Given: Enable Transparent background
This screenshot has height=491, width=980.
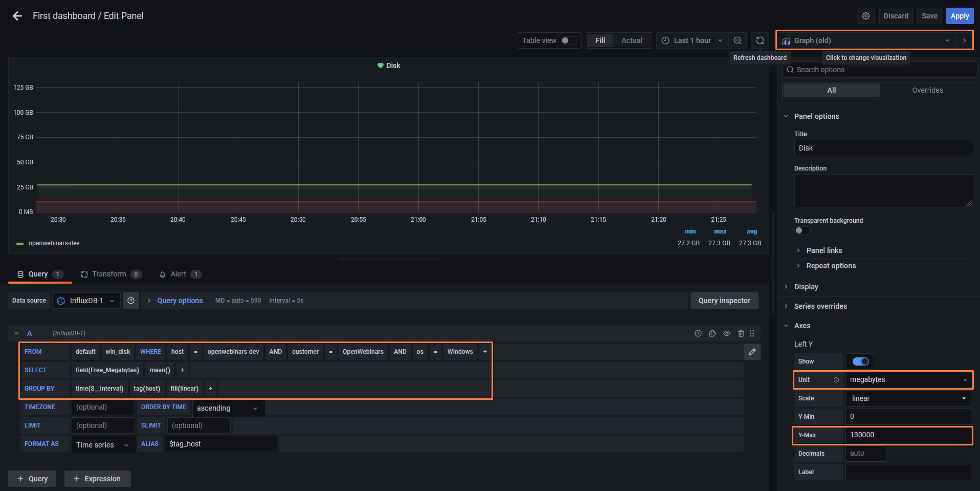Looking at the screenshot, I should tap(801, 230).
